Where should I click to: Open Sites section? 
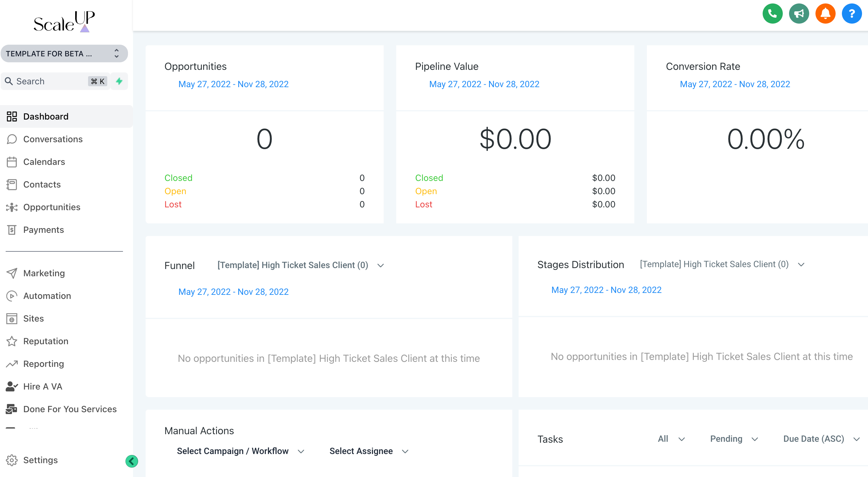[x=66, y=318]
